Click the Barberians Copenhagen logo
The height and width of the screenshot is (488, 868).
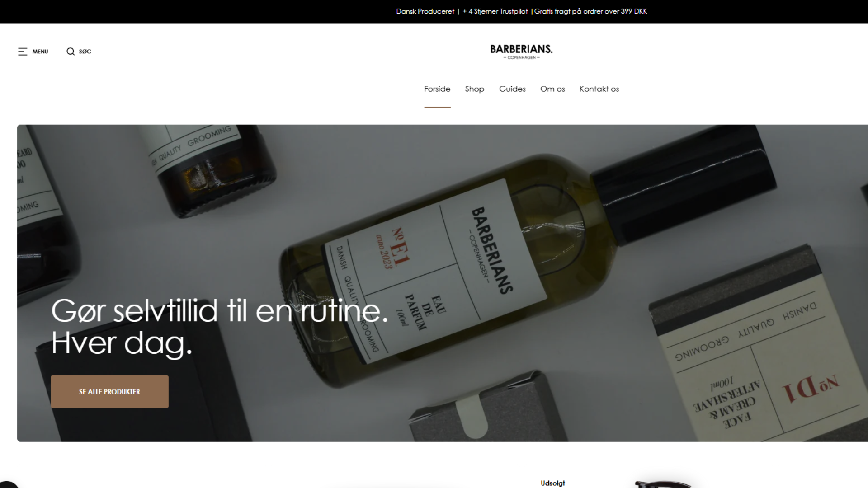pyautogui.click(x=521, y=52)
